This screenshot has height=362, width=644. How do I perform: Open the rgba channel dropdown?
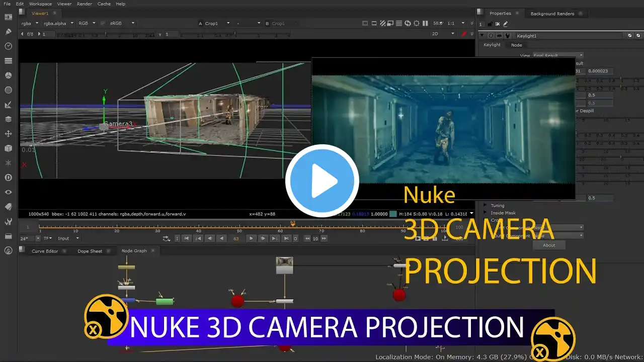tap(28, 23)
